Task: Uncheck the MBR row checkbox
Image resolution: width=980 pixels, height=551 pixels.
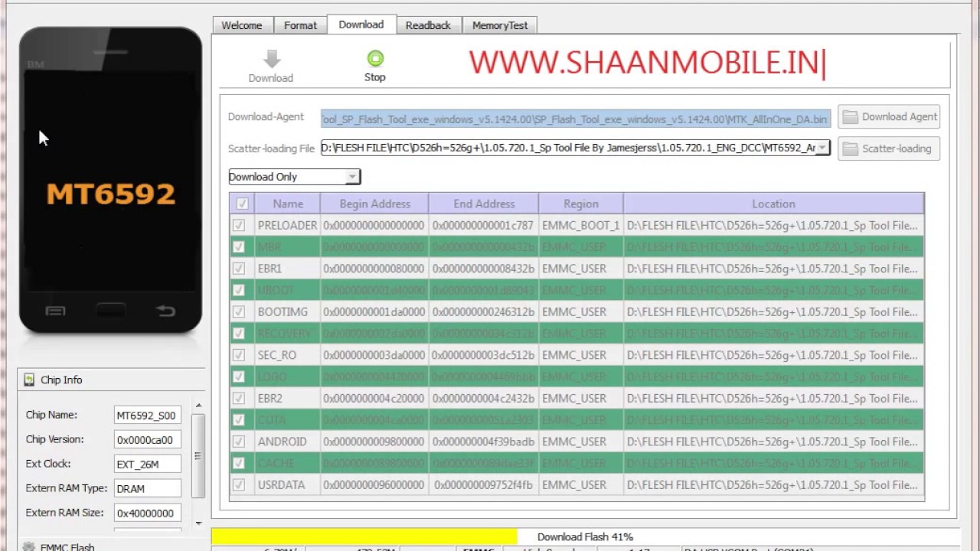Action: [239, 246]
